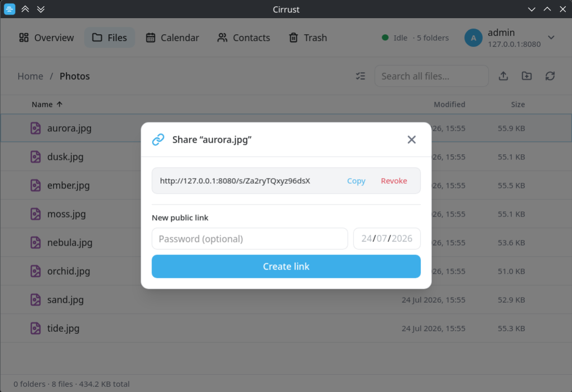Screen dimensions: 572x392
Task: Click the refresh icon
Action: [x=550, y=76]
